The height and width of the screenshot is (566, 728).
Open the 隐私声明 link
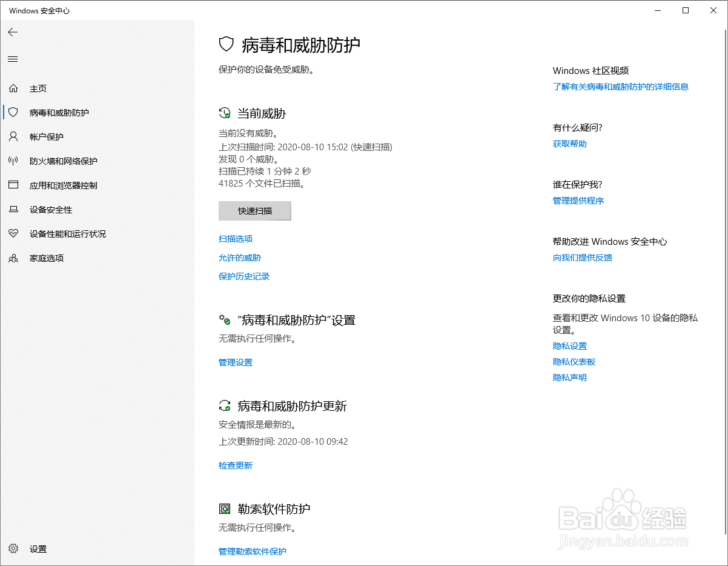click(x=570, y=378)
